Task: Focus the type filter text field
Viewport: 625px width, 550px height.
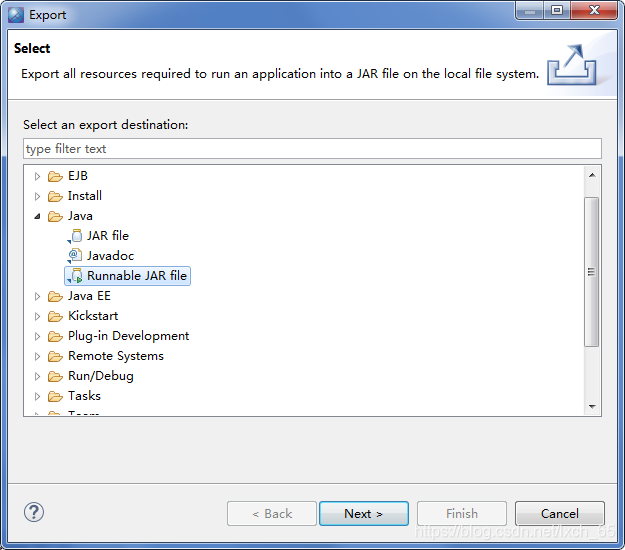Action: 312,149
